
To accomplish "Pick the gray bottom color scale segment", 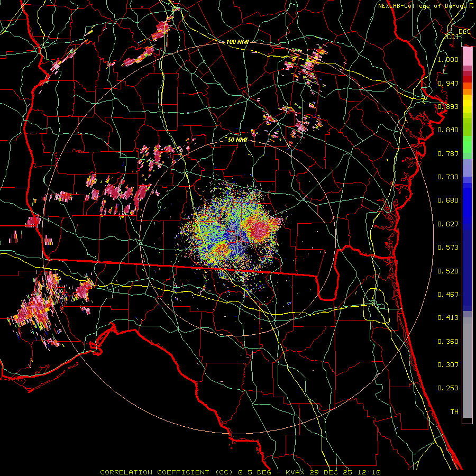I will 467,368.
